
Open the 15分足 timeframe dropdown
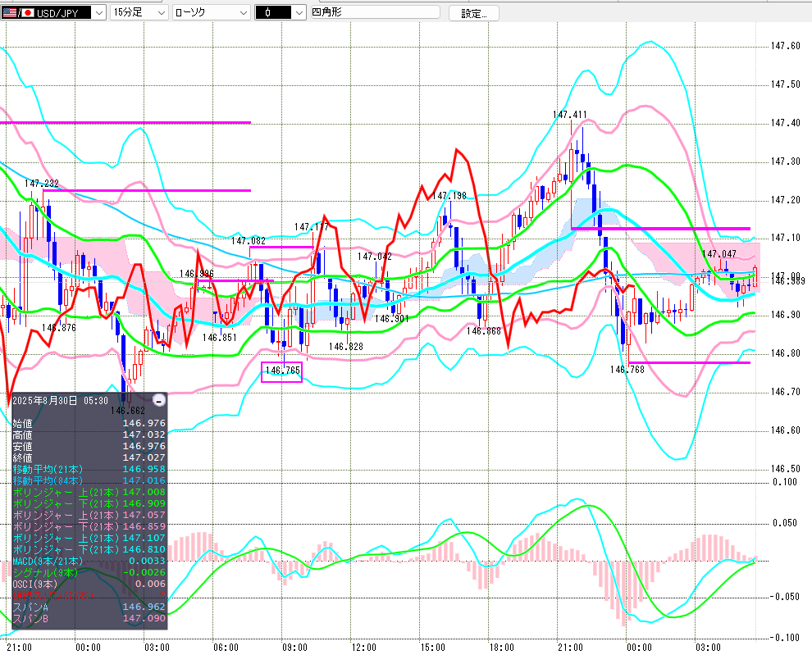tap(139, 12)
